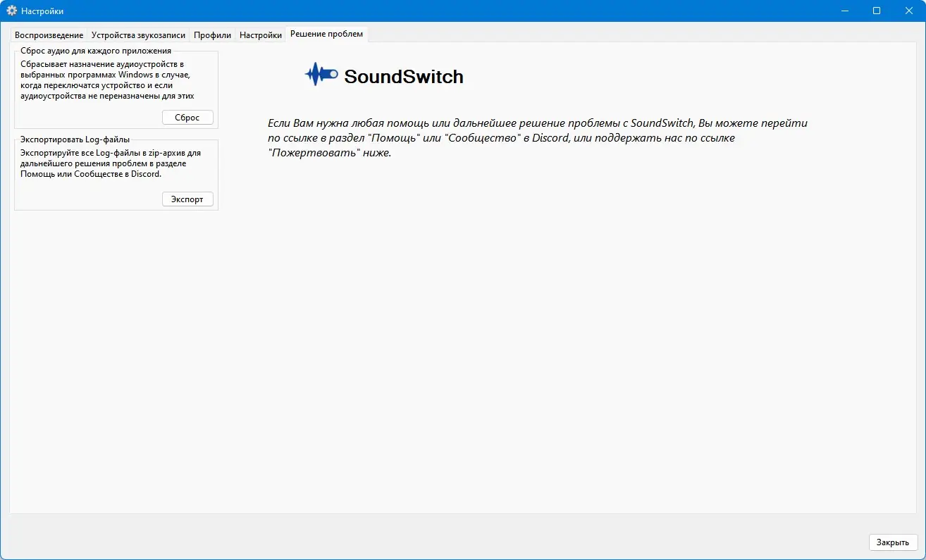Screen dimensions: 926x560
Task: Click the italic help paragraph about Discord
Action: [538, 137]
